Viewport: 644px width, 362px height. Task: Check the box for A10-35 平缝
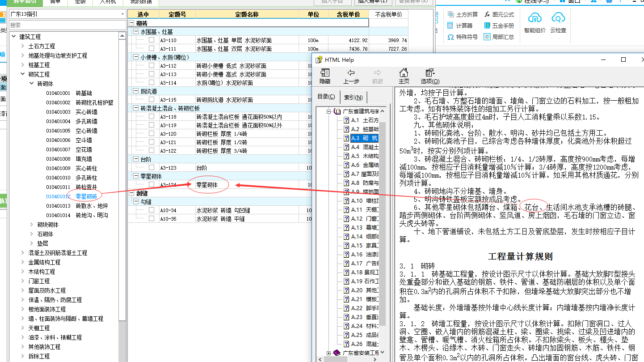click(152, 218)
